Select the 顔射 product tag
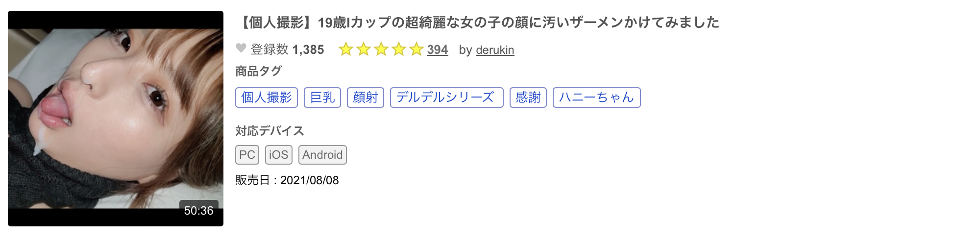Viewport: 980px width, 245px height. point(366,98)
